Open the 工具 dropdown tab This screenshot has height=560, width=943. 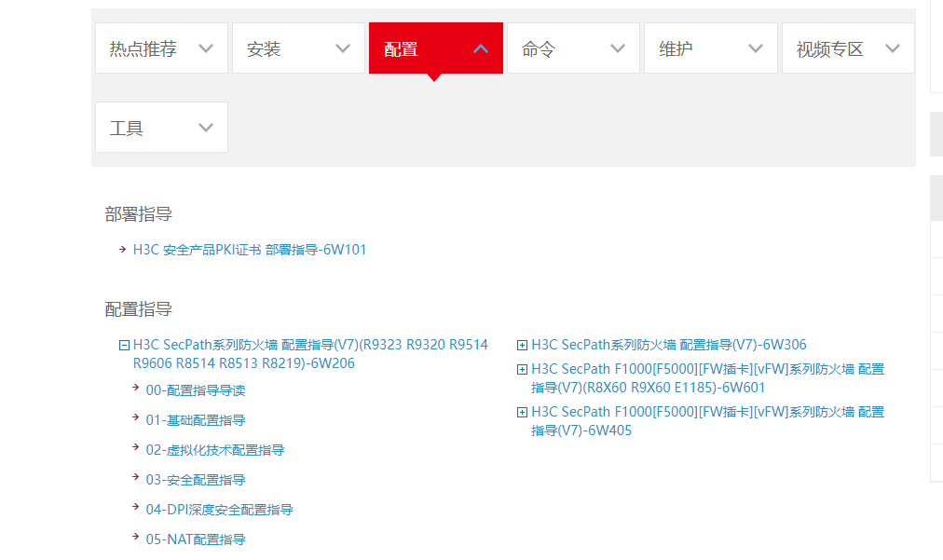161,127
